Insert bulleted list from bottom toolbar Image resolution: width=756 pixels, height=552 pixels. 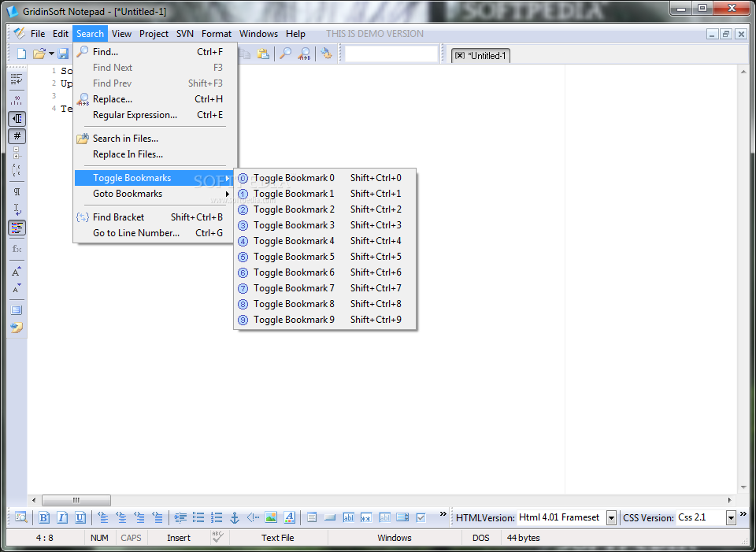point(198,518)
